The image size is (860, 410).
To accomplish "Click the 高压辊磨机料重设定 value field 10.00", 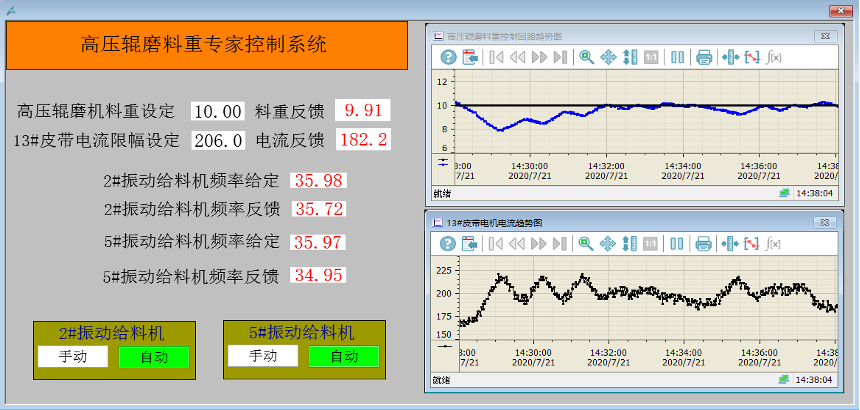I will tap(218, 111).
